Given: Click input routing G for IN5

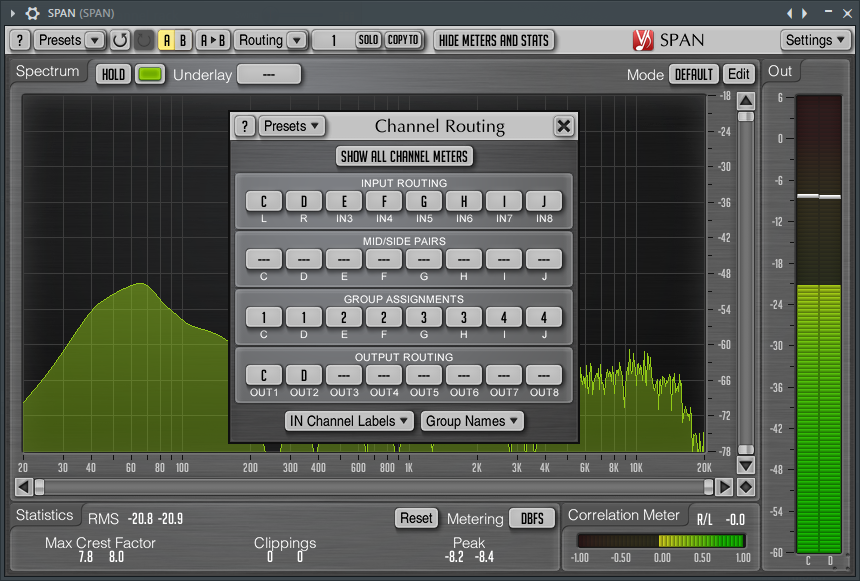Looking at the screenshot, I should [x=424, y=201].
